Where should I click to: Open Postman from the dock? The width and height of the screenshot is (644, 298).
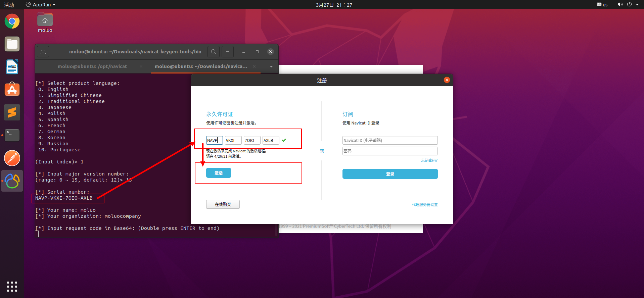pos(12,158)
